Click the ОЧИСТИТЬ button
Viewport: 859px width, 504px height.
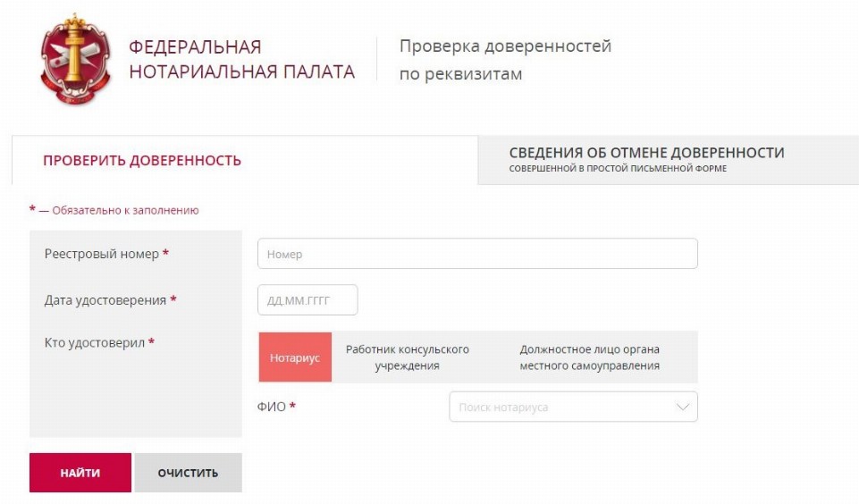(188, 473)
